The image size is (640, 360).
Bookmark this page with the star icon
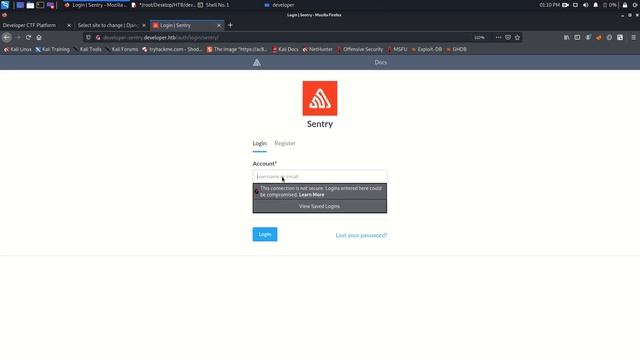point(518,38)
